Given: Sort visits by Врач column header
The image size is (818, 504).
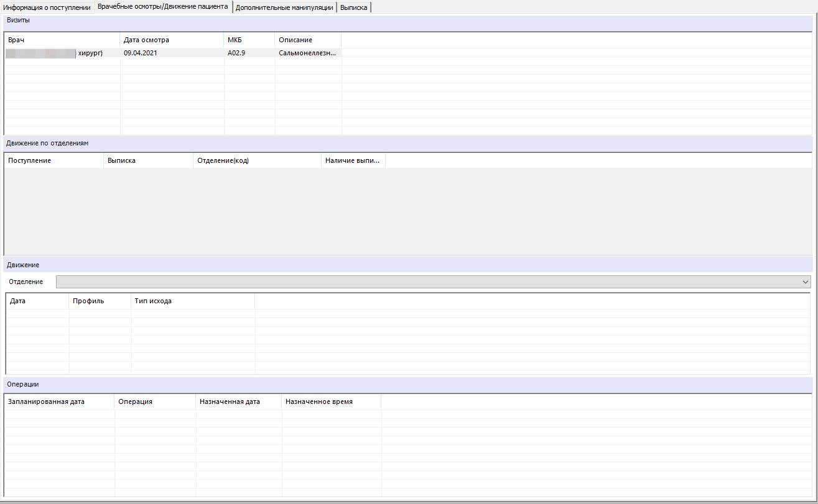Looking at the screenshot, I should [x=62, y=40].
